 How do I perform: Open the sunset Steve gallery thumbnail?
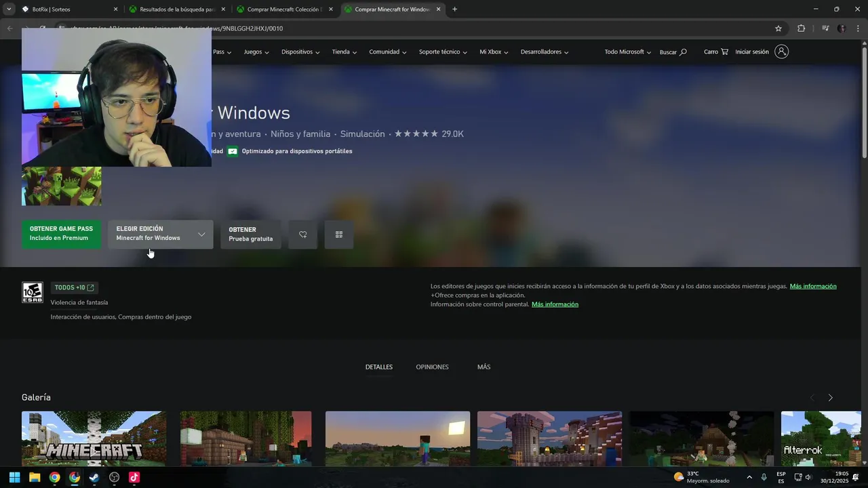coord(397,439)
